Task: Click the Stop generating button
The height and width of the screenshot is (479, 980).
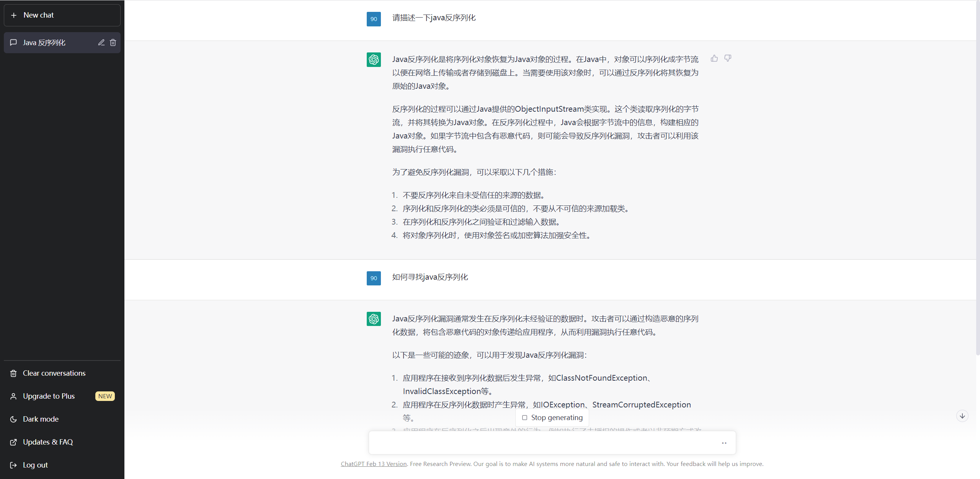Action: pos(552,417)
